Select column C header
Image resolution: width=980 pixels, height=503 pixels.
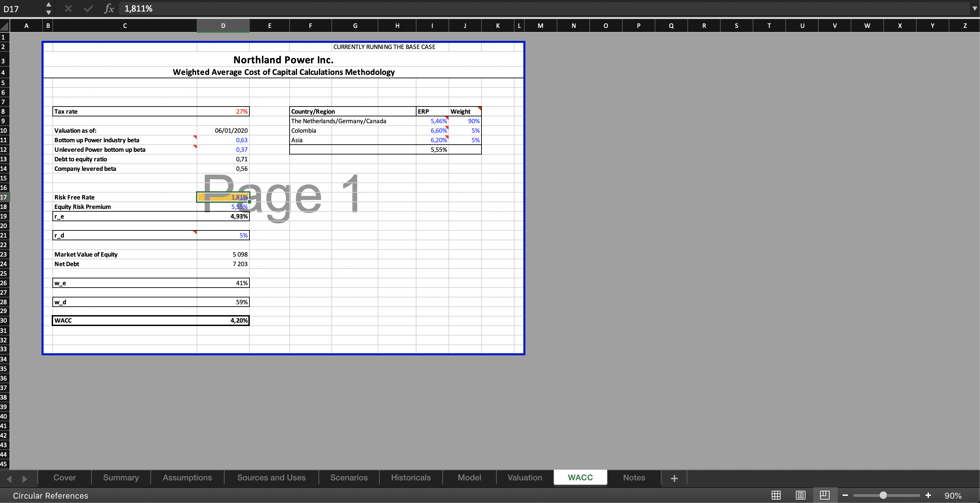125,26
